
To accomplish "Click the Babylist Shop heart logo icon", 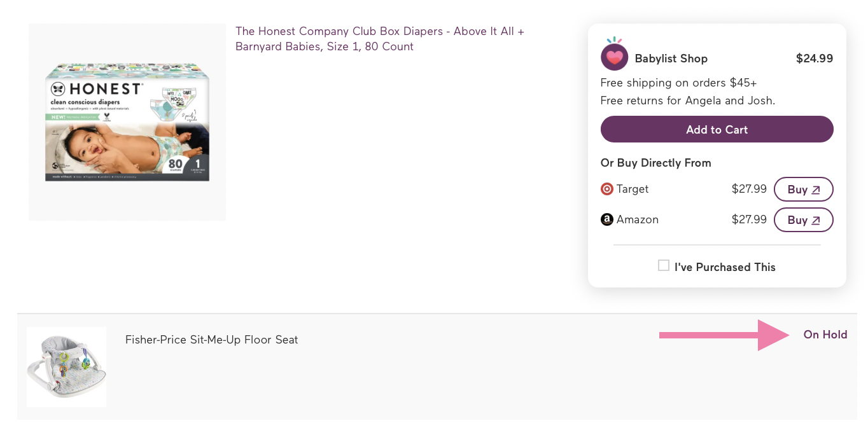I will [x=614, y=57].
